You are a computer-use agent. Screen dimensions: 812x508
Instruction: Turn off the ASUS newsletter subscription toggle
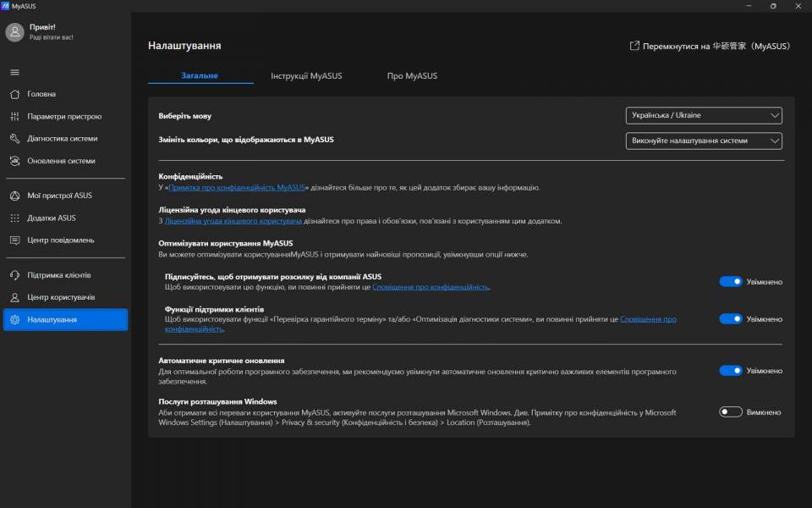(731, 281)
